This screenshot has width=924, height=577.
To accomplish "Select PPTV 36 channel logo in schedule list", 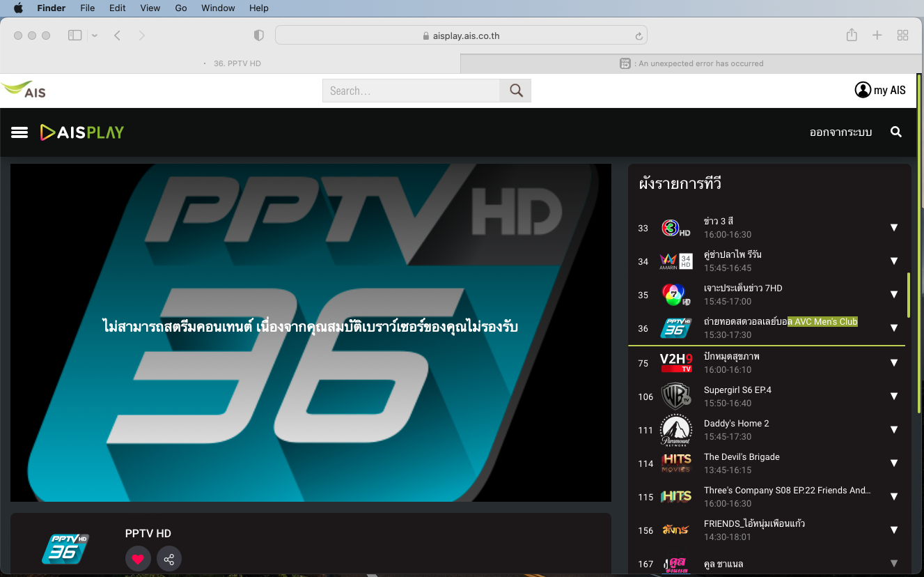I will [x=675, y=328].
